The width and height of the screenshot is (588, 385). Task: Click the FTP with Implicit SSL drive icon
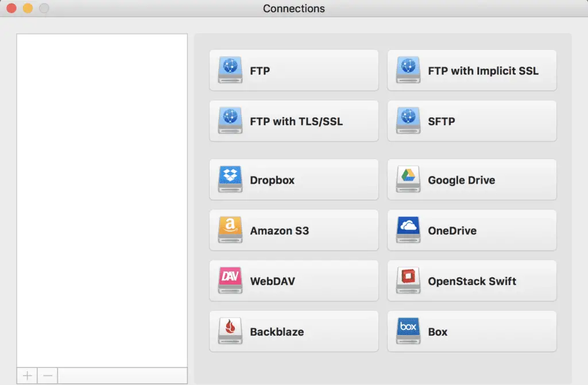pyautogui.click(x=408, y=70)
